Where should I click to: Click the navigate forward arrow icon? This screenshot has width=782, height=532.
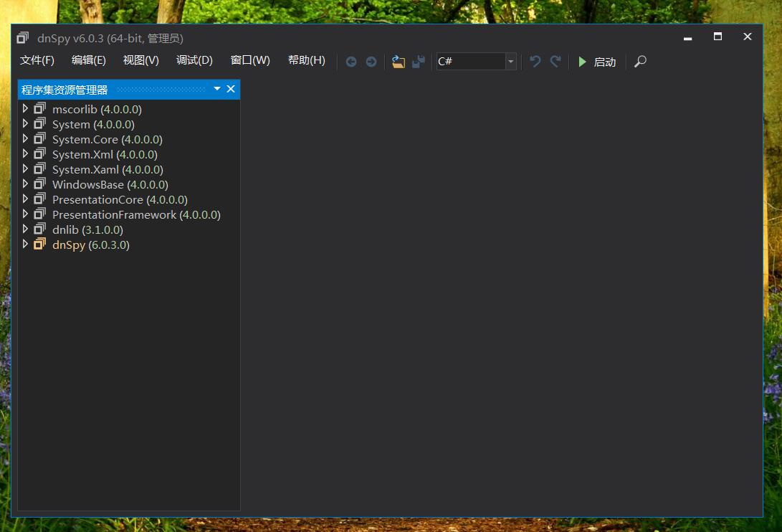pos(371,62)
